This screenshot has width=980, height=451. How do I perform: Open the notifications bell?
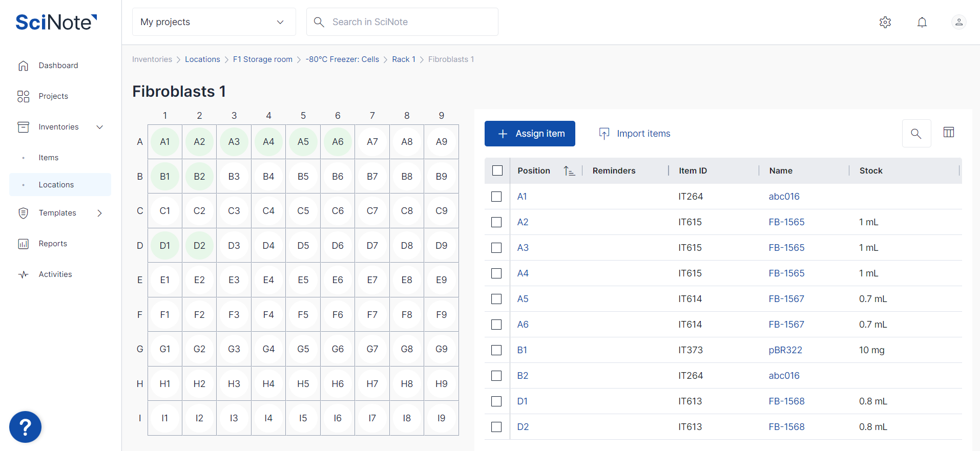922,22
